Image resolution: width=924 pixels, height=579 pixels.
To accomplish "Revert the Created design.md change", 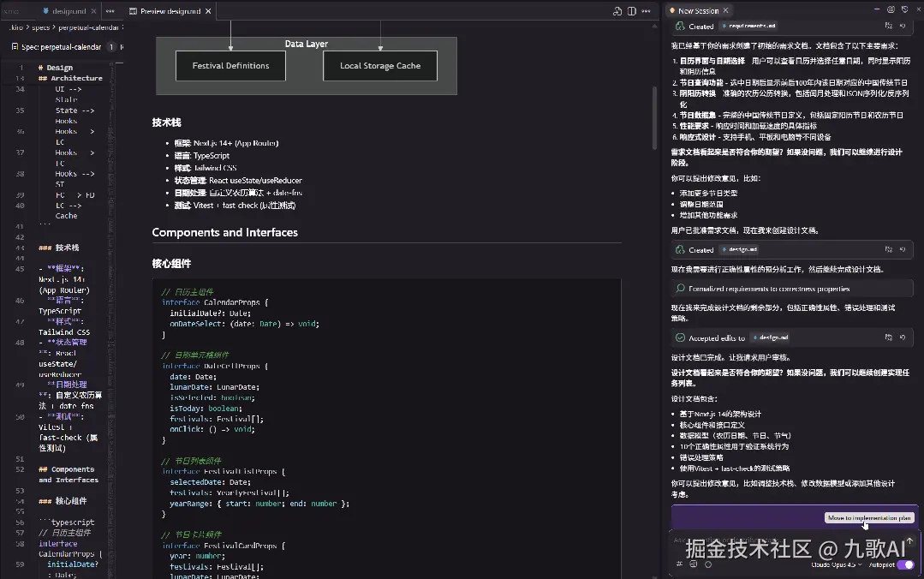I will (903, 249).
